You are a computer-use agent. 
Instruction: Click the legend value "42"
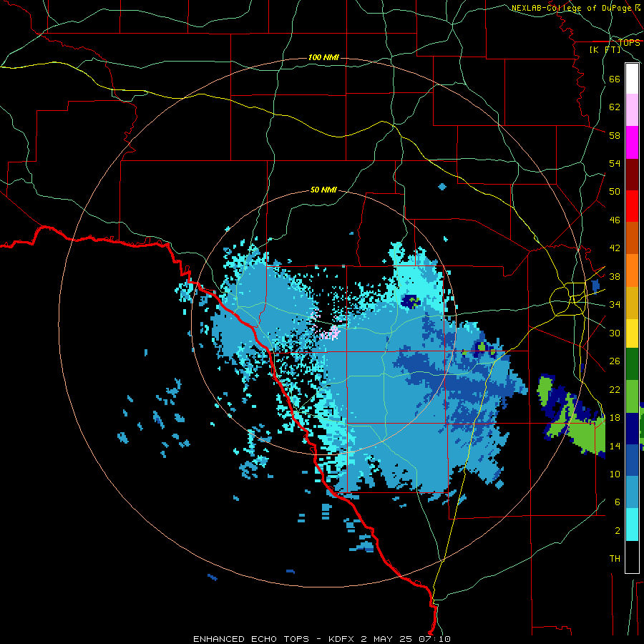[x=615, y=248]
